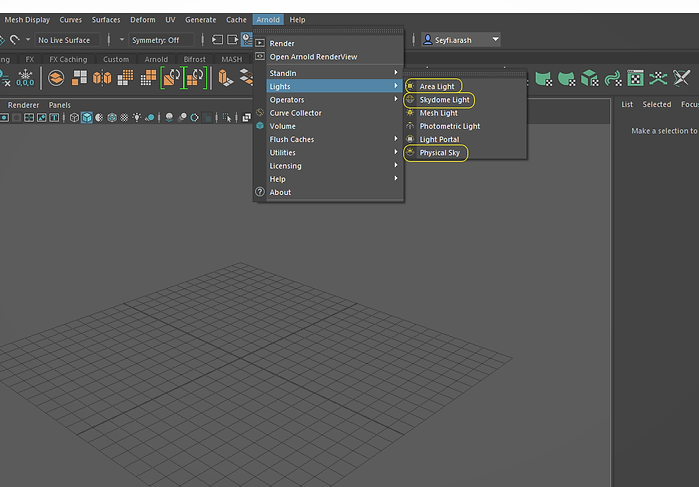
Task: Expand the StandIn submenu
Action: (x=328, y=73)
